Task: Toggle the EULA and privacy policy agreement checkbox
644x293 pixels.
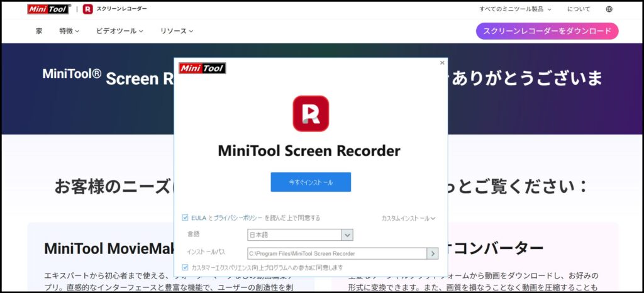Action: [x=185, y=218]
